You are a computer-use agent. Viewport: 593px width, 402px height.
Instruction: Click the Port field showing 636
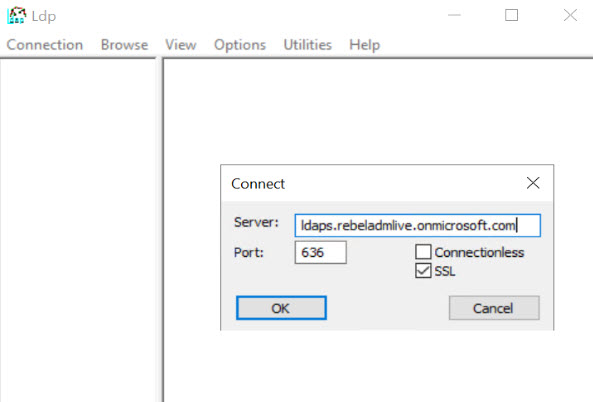point(320,252)
